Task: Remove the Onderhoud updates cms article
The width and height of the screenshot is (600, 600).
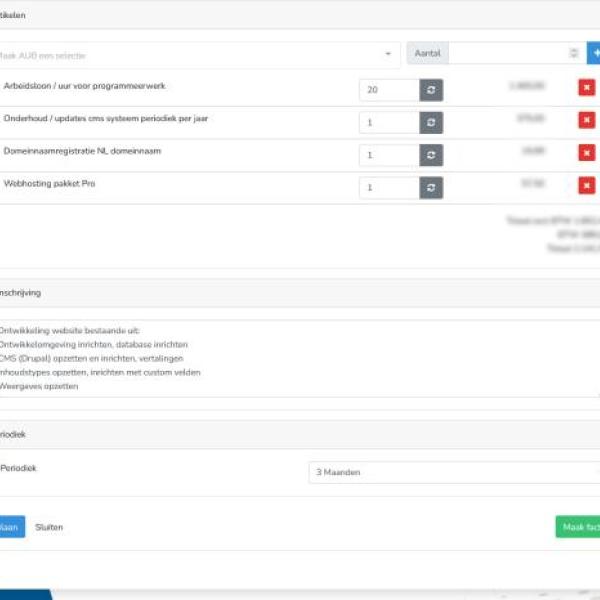Action: (586, 121)
